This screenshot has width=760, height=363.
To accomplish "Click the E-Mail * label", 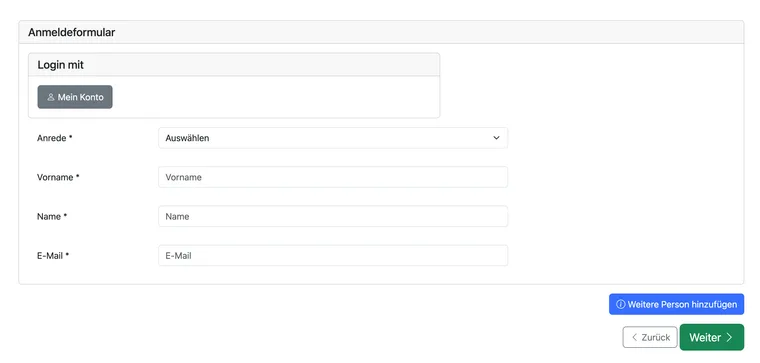I will [x=53, y=256].
